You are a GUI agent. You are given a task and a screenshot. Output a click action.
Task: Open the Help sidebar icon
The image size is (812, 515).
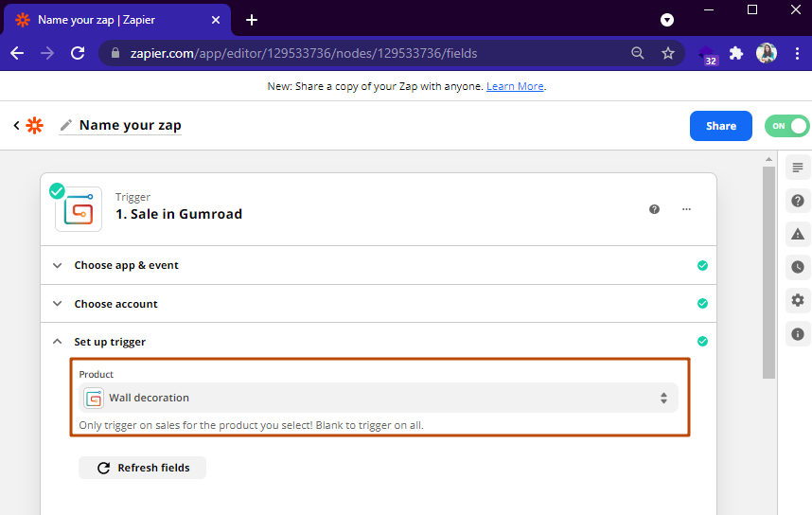point(798,201)
